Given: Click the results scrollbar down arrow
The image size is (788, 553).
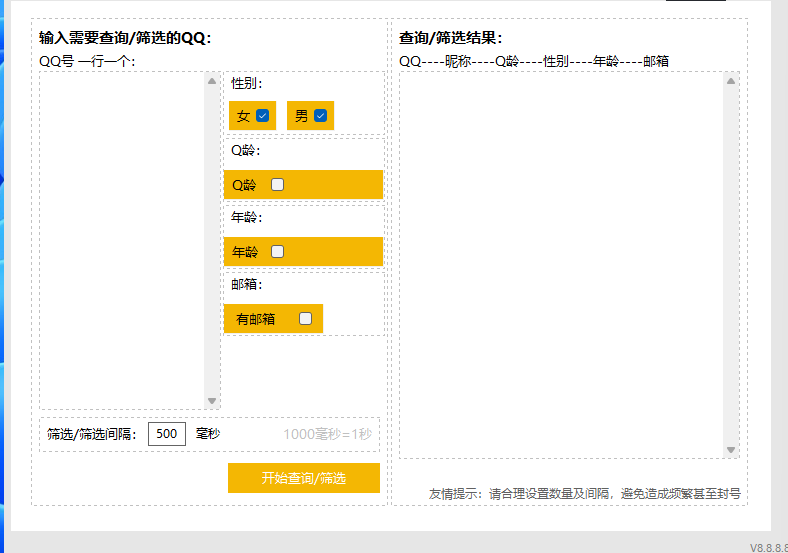Looking at the screenshot, I should pyautogui.click(x=731, y=450).
